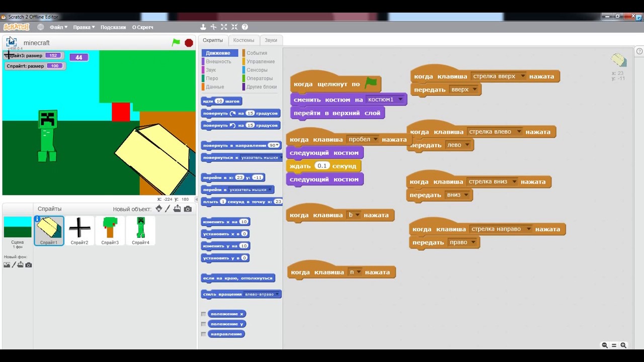Viewport: 644px width, 362px height.
Task: Choose backdrop from library icon
Action: pos(7,265)
